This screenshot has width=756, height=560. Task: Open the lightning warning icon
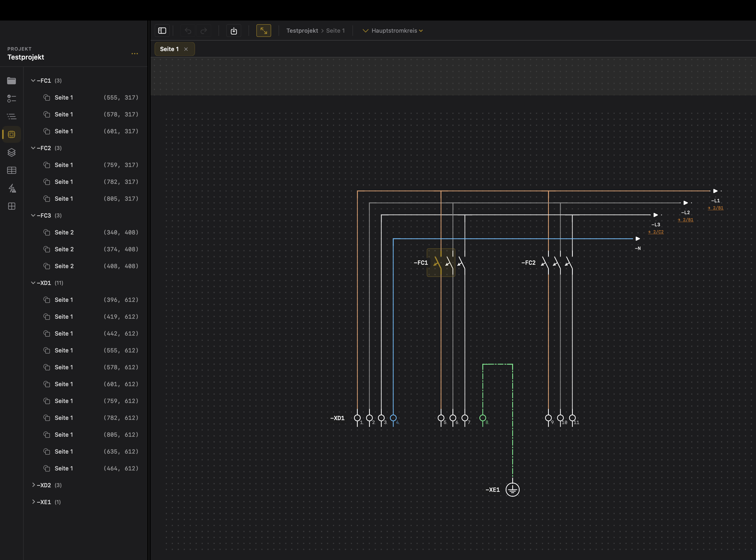12,188
